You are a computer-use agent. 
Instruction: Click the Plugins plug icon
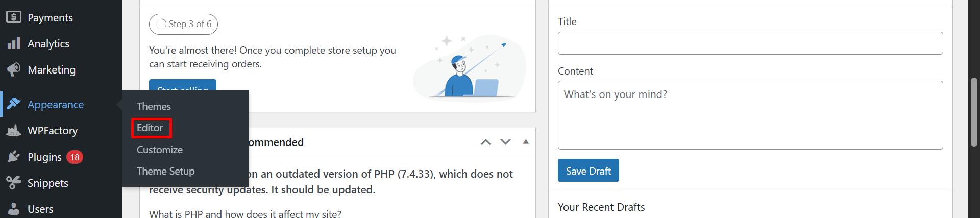pyautogui.click(x=14, y=157)
